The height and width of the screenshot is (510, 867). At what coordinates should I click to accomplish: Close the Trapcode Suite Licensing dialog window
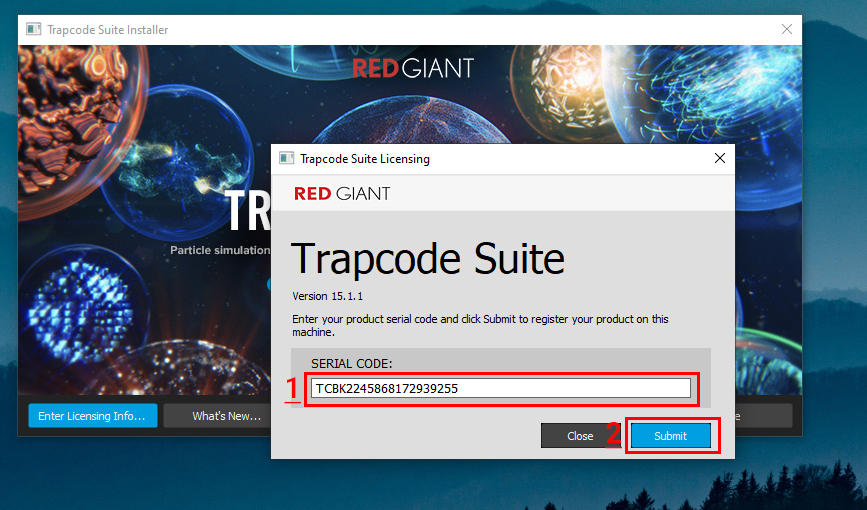click(719, 158)
